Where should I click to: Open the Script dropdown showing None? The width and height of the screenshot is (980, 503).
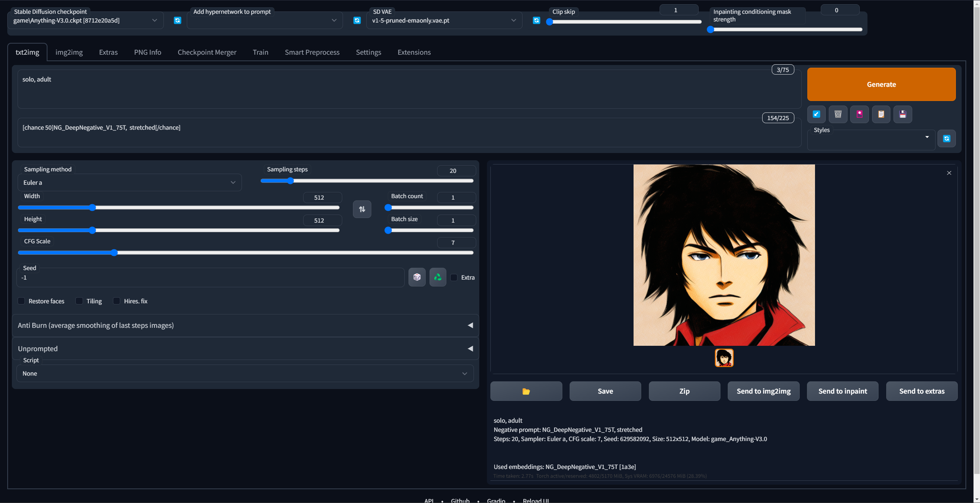pyautogui.click(x=245, y=373)
